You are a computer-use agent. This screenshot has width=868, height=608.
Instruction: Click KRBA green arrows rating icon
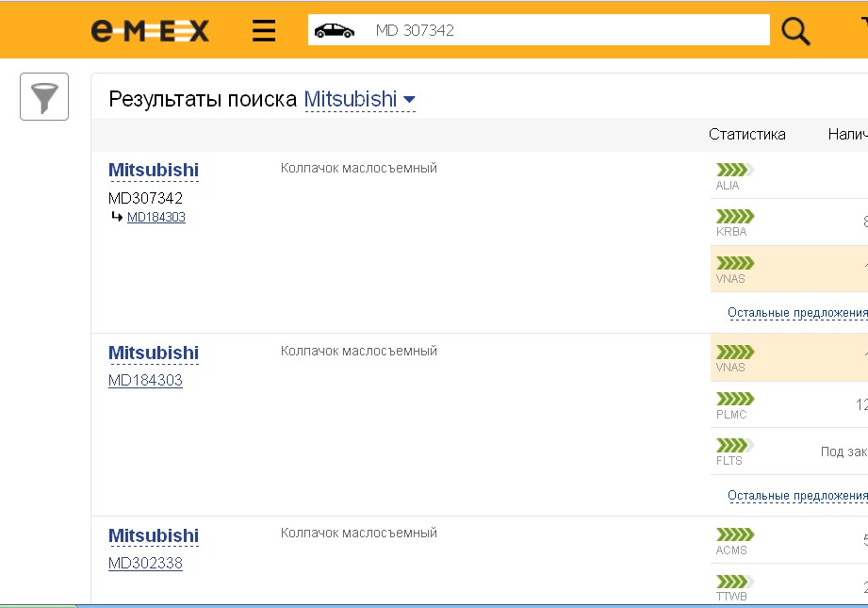click(x=734, y=217)
